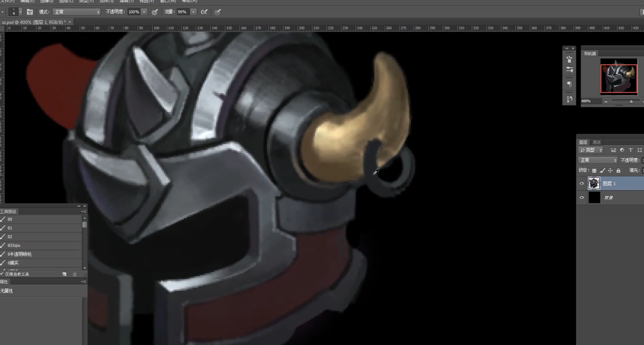Filter layers by shape layer icon
Viewport: 644px width, 345px height.
pos(639,150)
